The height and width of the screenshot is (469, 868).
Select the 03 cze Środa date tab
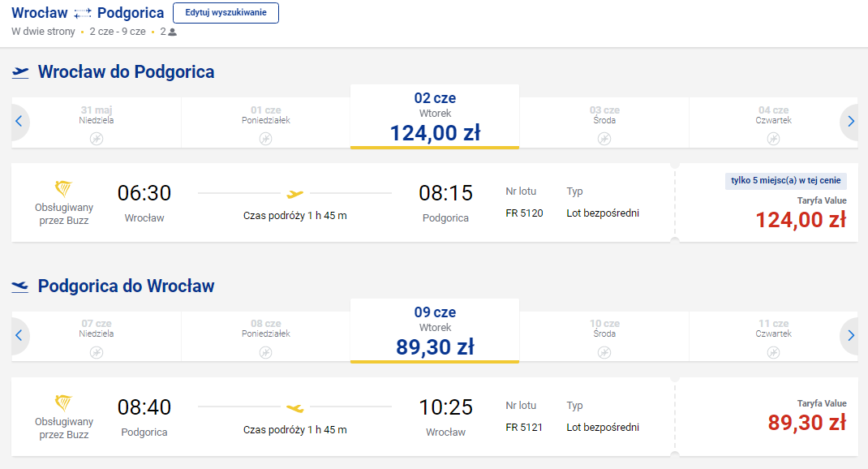pos(604,123)
